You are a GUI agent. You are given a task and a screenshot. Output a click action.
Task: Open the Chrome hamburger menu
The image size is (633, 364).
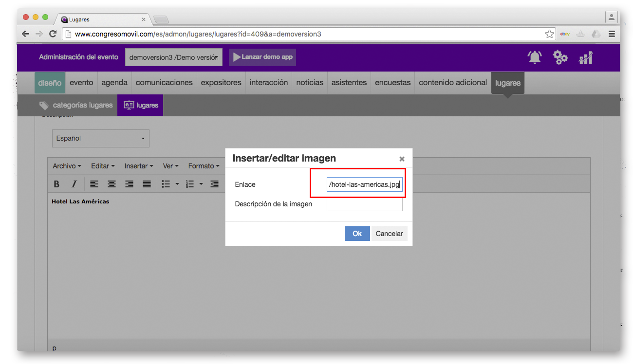(x=612, y=34)
